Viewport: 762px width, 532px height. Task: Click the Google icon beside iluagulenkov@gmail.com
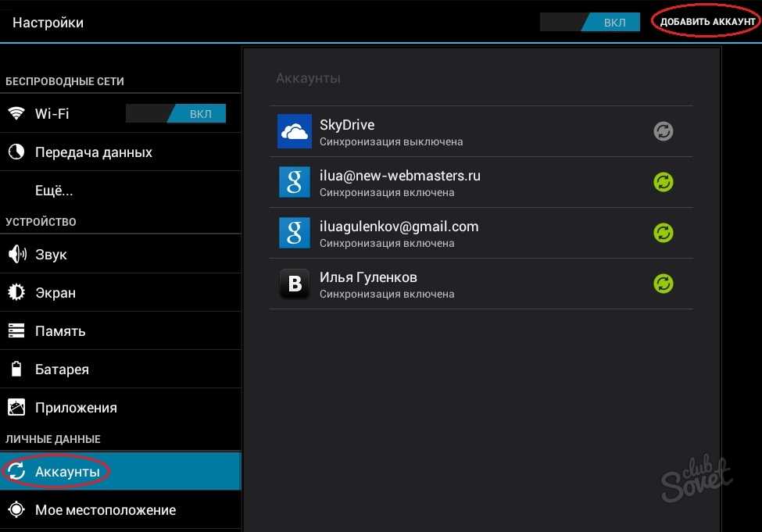[295, 233]
